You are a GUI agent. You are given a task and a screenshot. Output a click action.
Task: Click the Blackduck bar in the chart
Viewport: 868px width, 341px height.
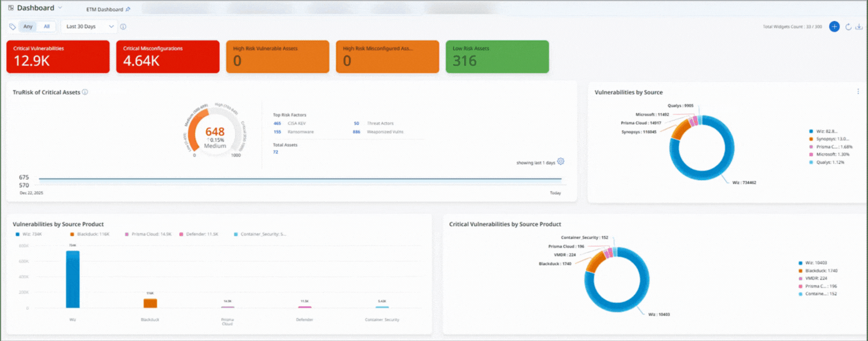[150, 303]
